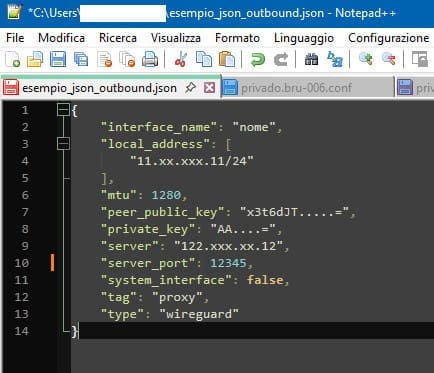Image resolution: width=434 pixels, height=373 pixels.
Task: Click the Notepad++ title bar app icon
Action: pyautogui.click(x=14, y=13)
